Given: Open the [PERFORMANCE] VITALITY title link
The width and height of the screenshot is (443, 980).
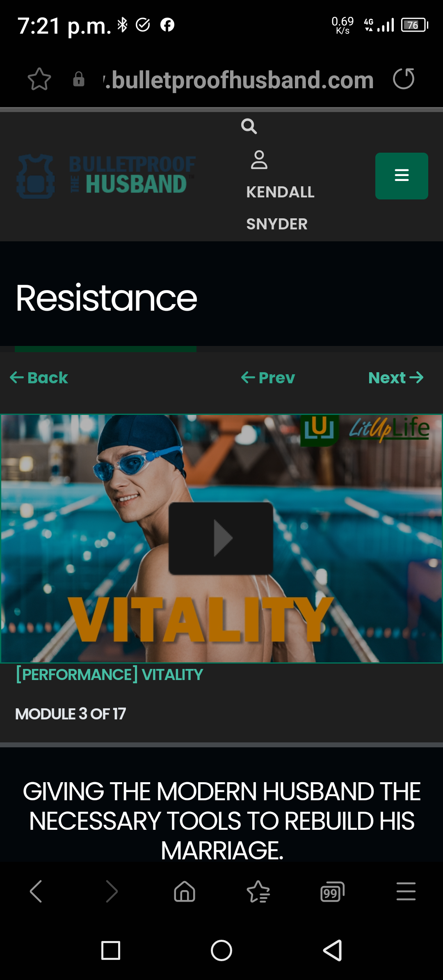Looking at the screenshot, I should pyautogui.click(x=109, y=675).
